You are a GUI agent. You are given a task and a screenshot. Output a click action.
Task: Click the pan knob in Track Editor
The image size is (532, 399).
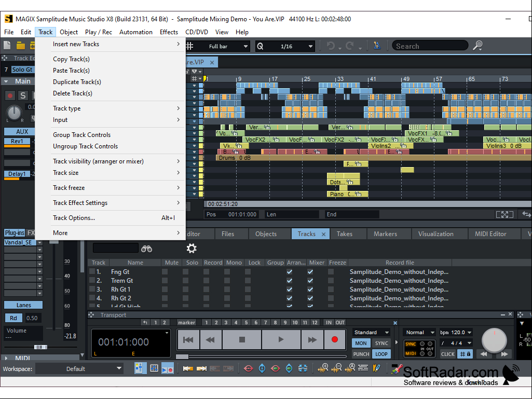click(15, 113)
